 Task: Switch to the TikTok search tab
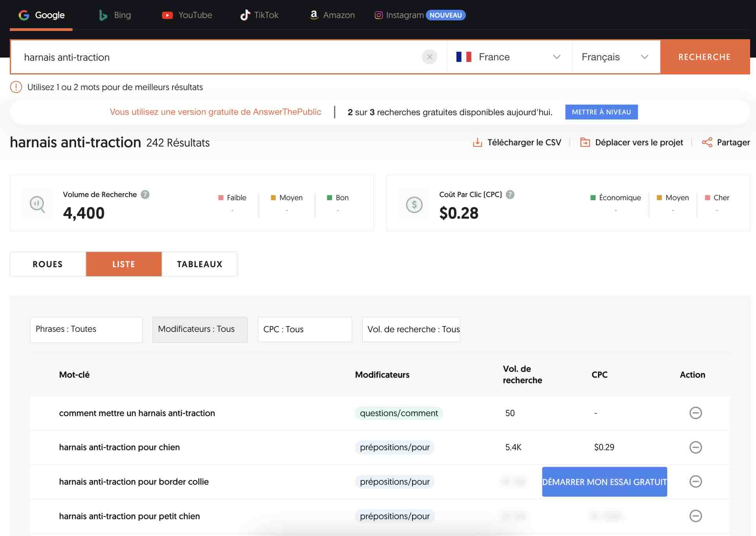tap(259, 15)
